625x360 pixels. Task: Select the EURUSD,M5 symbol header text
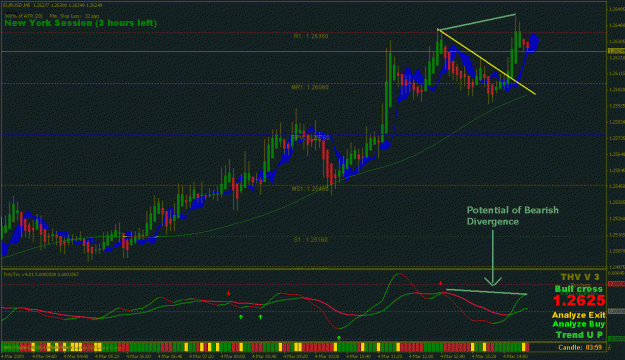[53, 5]
